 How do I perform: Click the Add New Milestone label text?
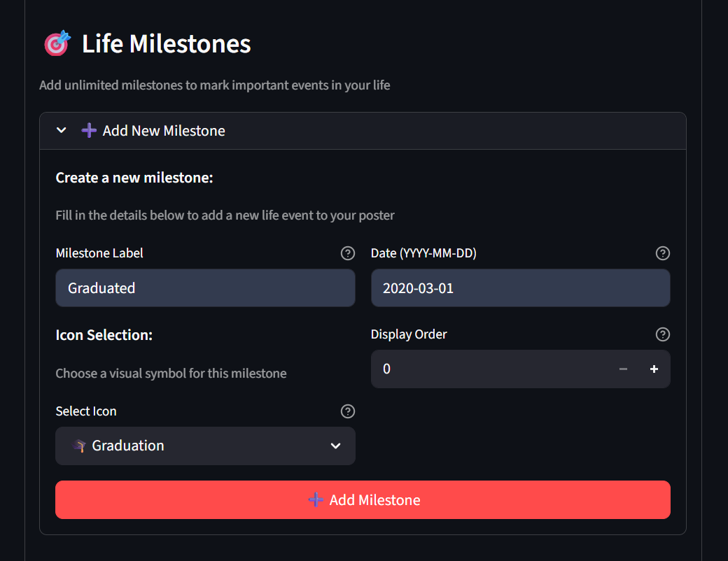(x=162, y=130)
